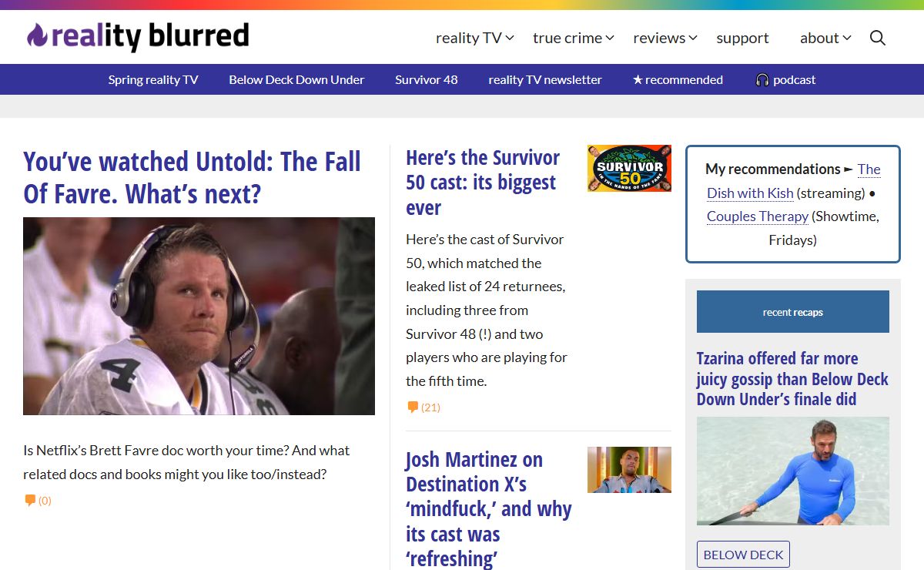Open 'Couples Therapy' recommendation link
The height and width of the screenshot is (570, 924).
pyautogui.click(x=758, y=216)
